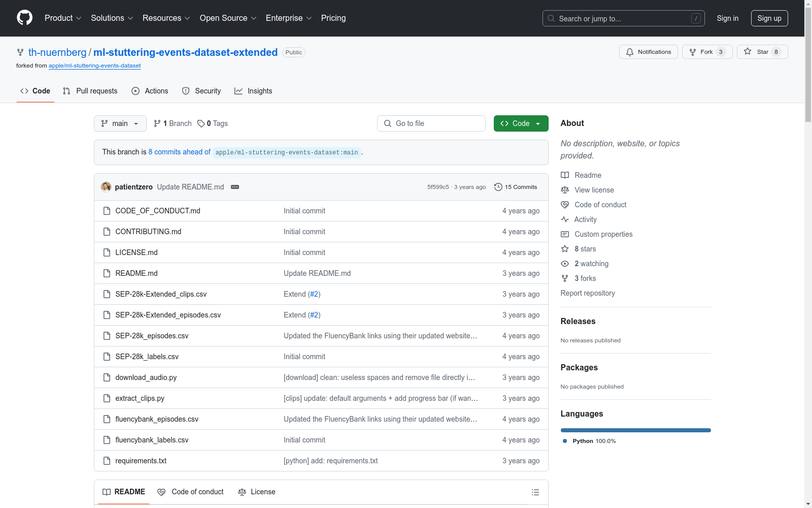Open the README.md file
812x508 pixels.
[137, 273]
